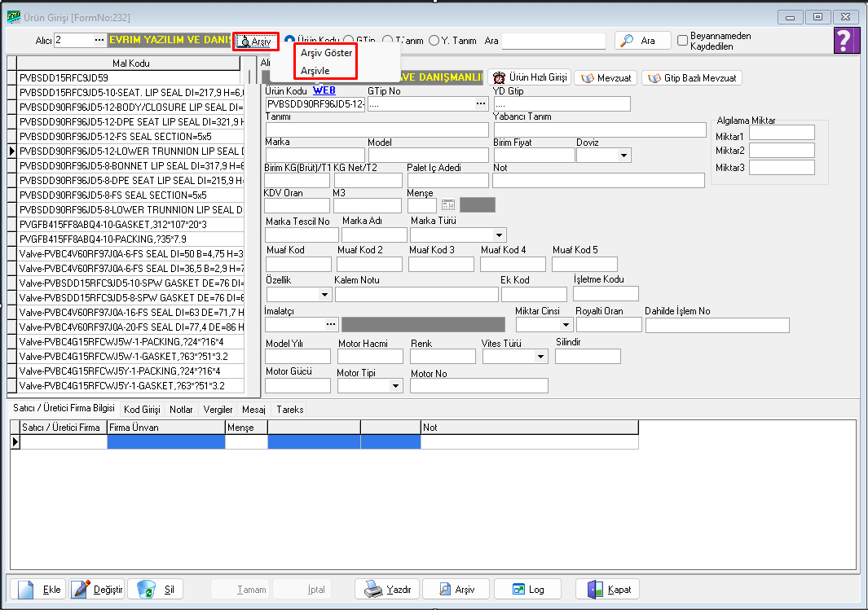The width and height of the screenshot is (868, 610).
Task: Click the Firma Ünvan column header
Action: click(x=166, y=428)
